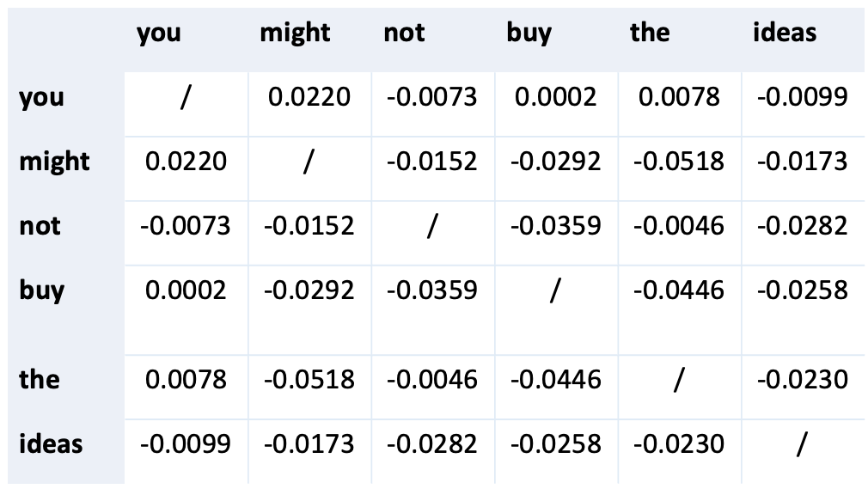Viewport: 868px width, 495px height.
Task: Select the slash cell in 'ideas' row
Action: point(802,444)
